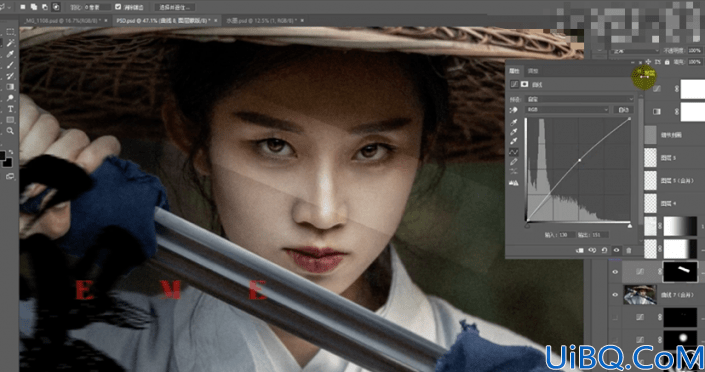The image size is (705, 372).
Task: Click the on-image targeted adjustment hand tool
Action: point(513,110)
